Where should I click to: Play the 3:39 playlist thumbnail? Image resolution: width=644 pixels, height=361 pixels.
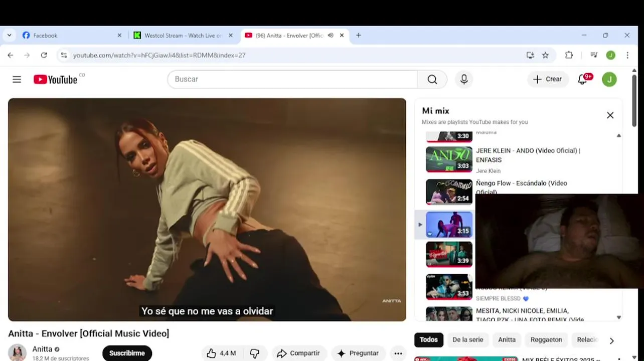449,254
